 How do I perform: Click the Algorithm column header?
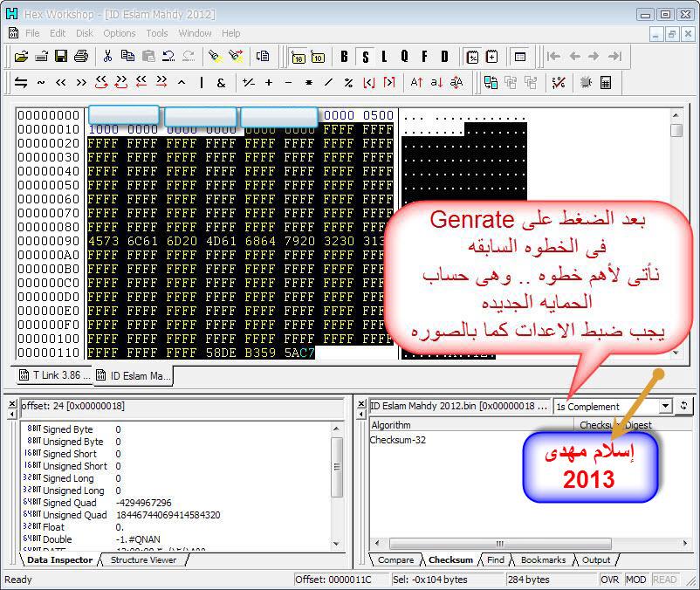pos(471,425)
